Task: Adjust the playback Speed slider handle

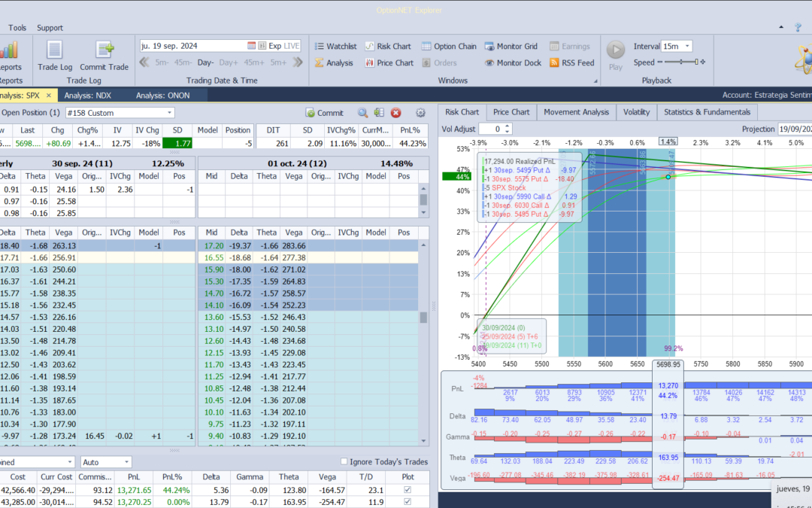Action: pyautogui.click(x=696, y=62)
